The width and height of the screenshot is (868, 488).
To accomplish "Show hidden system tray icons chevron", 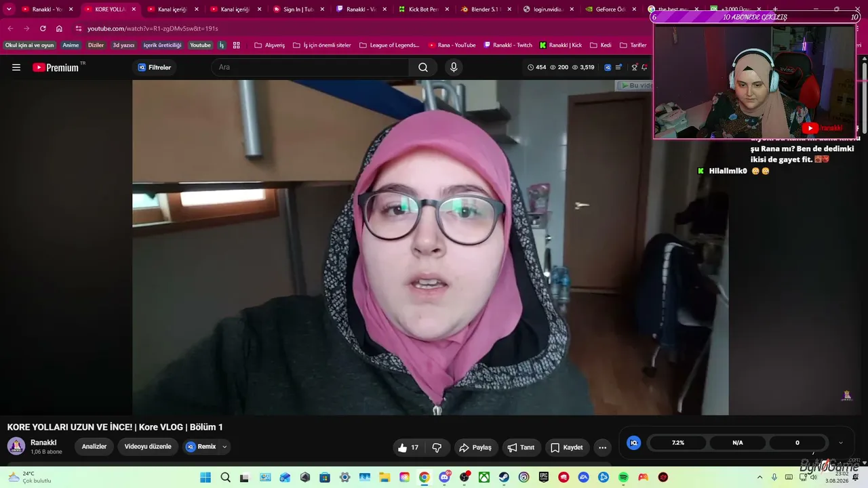I will [x=759, y=477].
